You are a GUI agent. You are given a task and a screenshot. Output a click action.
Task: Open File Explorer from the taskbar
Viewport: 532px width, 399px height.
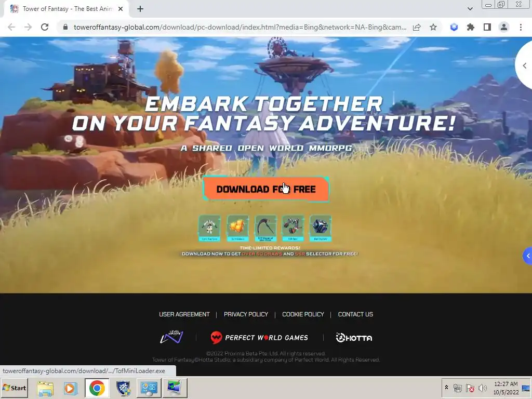45,388
